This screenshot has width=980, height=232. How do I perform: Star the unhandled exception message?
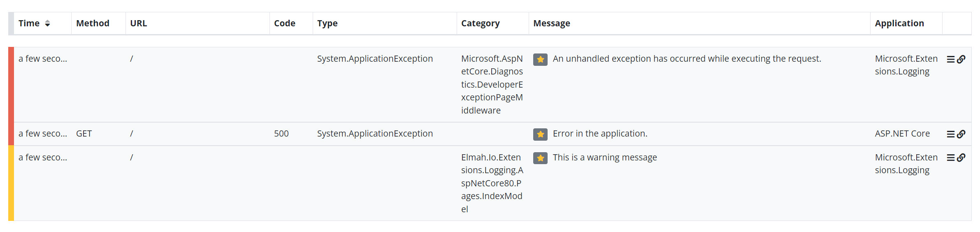pyautogui.click(x=540, y=60)
